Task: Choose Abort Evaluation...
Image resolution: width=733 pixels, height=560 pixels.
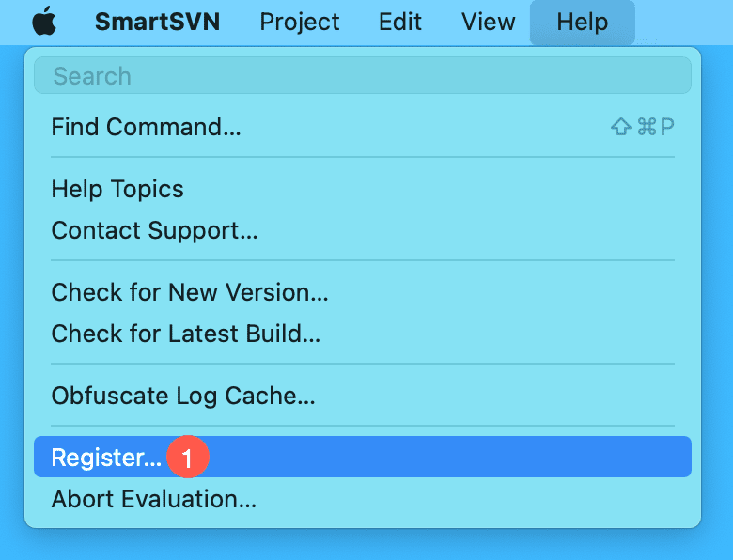Action: pyautogui.click(x=153, y=498)
